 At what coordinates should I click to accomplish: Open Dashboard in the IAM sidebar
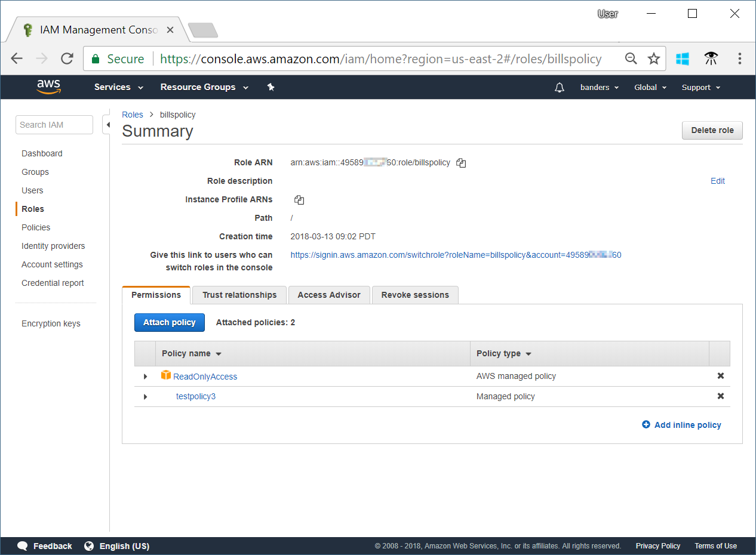[x=42, y=153]
